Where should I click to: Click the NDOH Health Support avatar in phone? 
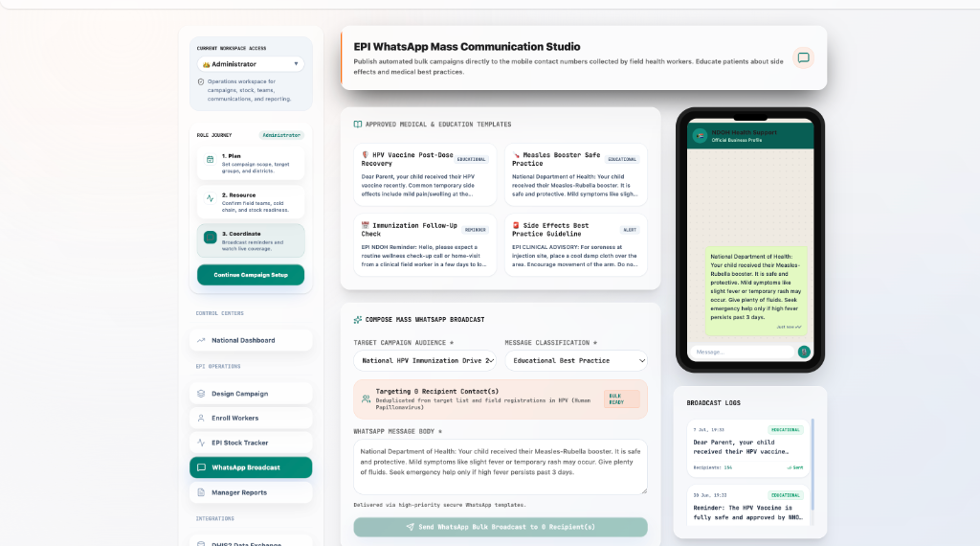[x=700, y=136]
